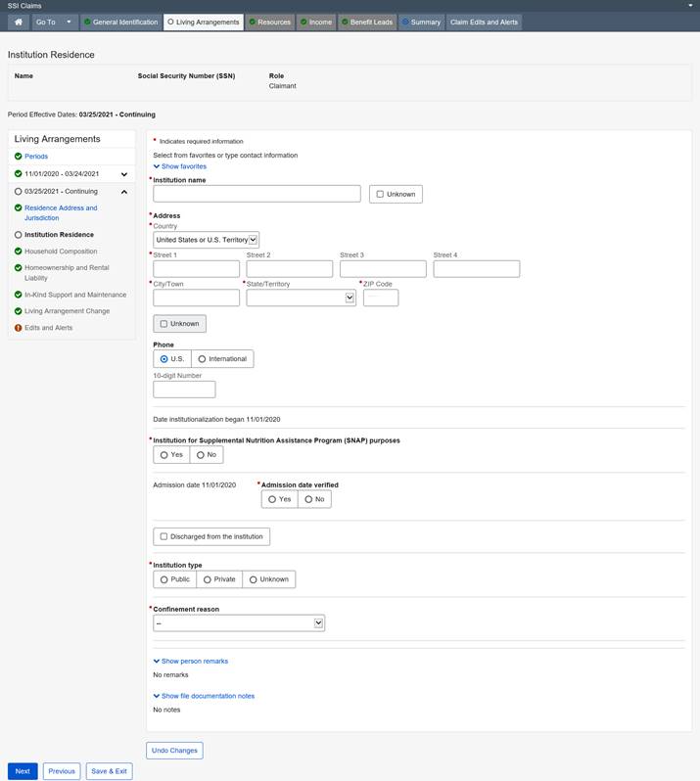The width and height of the screenshot is (700, 781).
Task: Open the State/Territory dropdown
Action: coord(301,298)
